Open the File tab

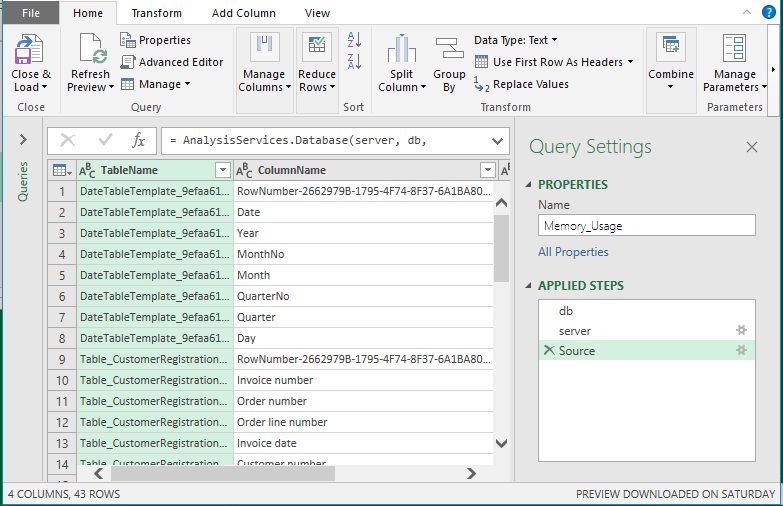tap(31, 13)
